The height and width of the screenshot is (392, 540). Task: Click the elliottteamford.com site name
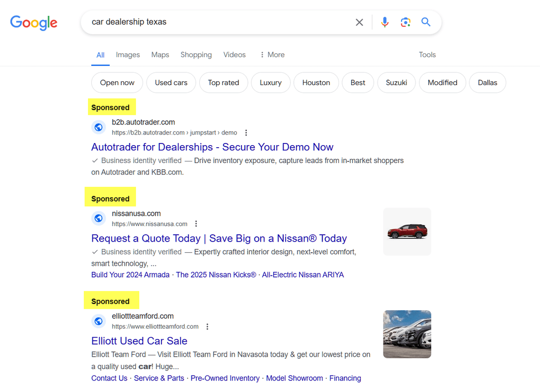(142, 316)
